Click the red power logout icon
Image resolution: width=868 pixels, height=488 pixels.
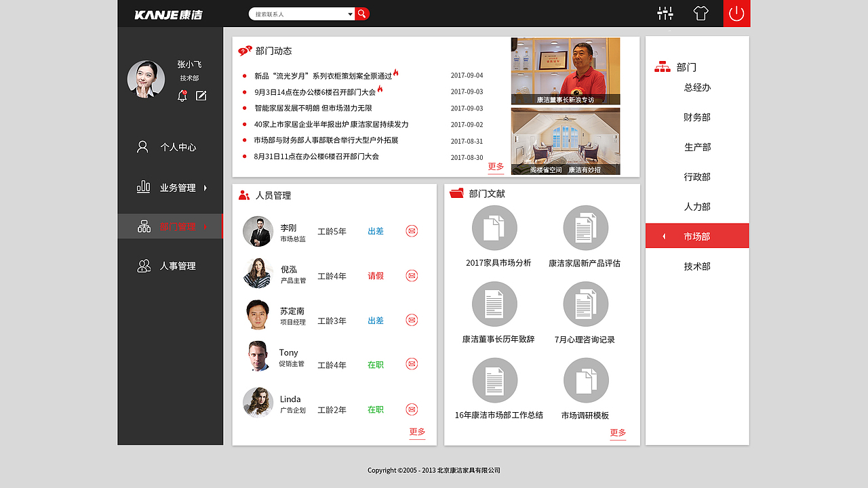(x=736, y=14)
